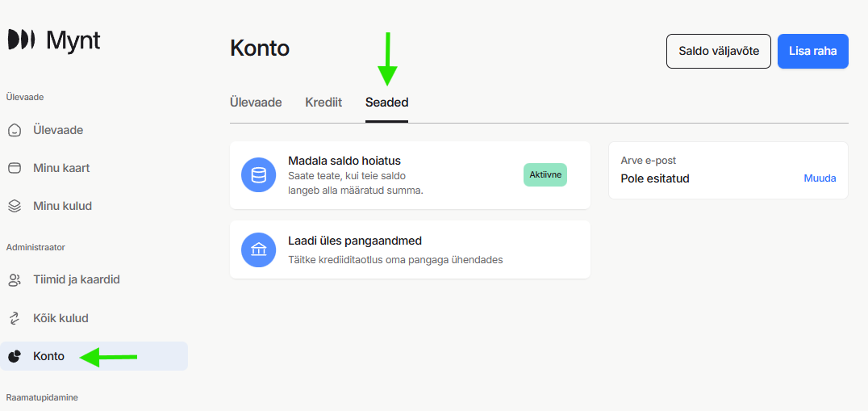Click the Tiimid ja kaardid people icon

[15, 280]
